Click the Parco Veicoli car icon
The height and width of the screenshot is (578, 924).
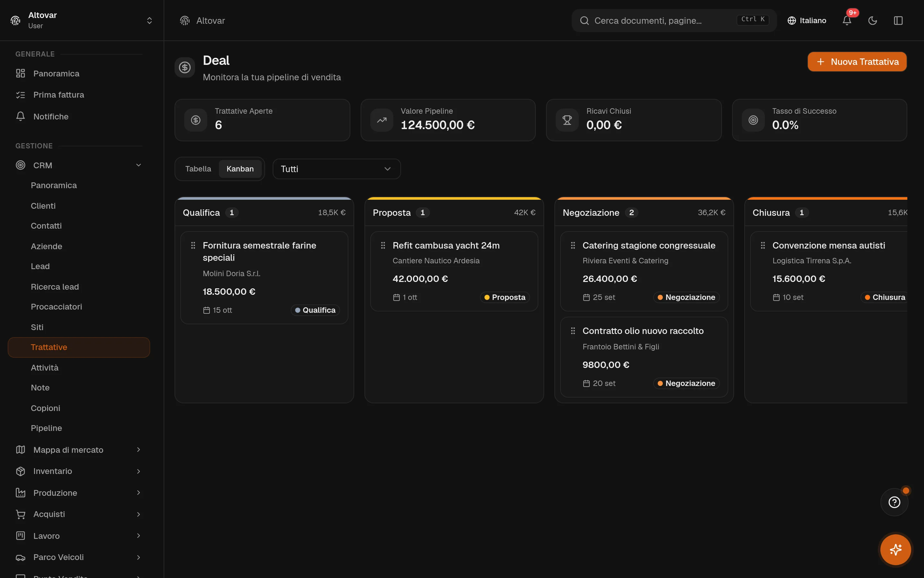click(x=21, y=557)
